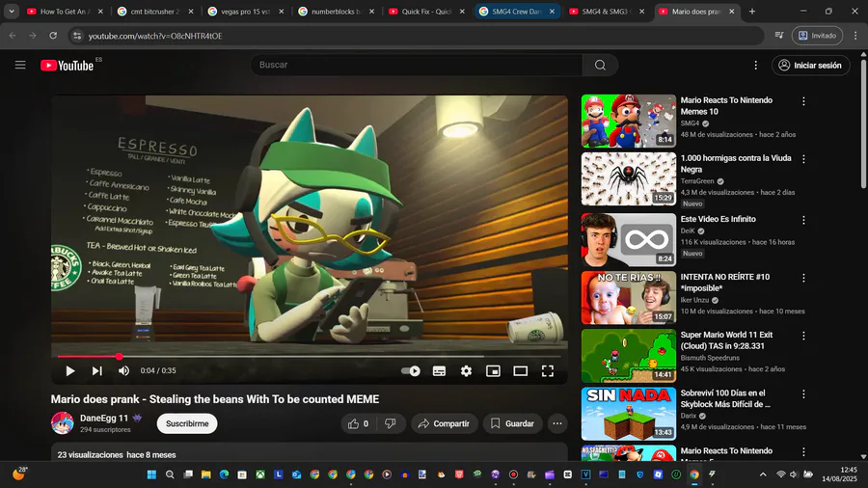Click the search magnifier button
This screenshot has height=488, width=868.
[600, 65]
